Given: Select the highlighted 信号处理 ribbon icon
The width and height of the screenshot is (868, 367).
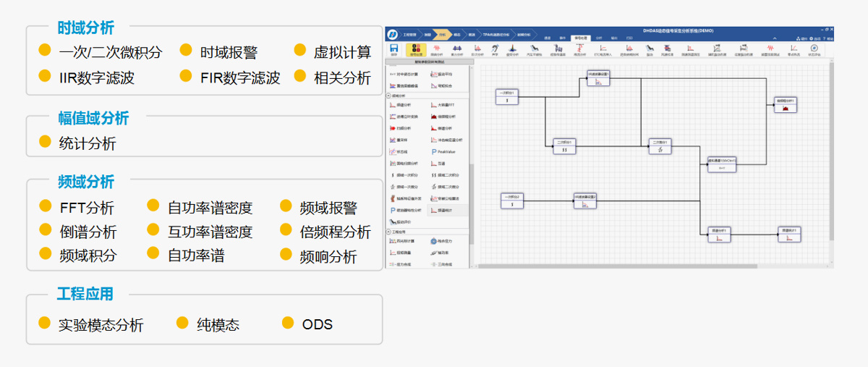Looking at the screenshot, I should click(x=416, y=49).
